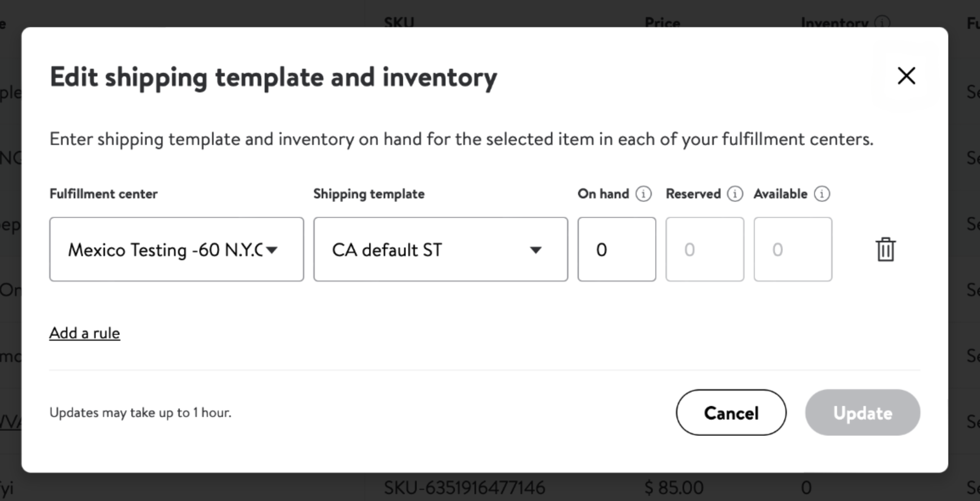Click the On hand info icon

(643, 194)
